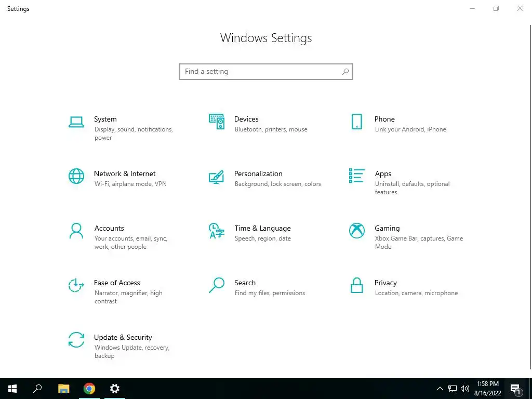The image size is (532, 399).
Task: Minimize the Settings window
Action: point(472,8)
